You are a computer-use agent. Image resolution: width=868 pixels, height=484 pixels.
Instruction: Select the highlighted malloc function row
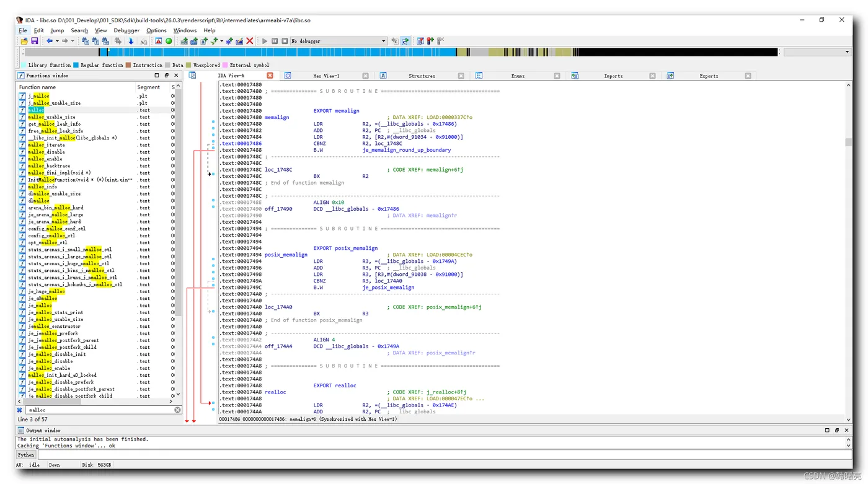[96, 110]
